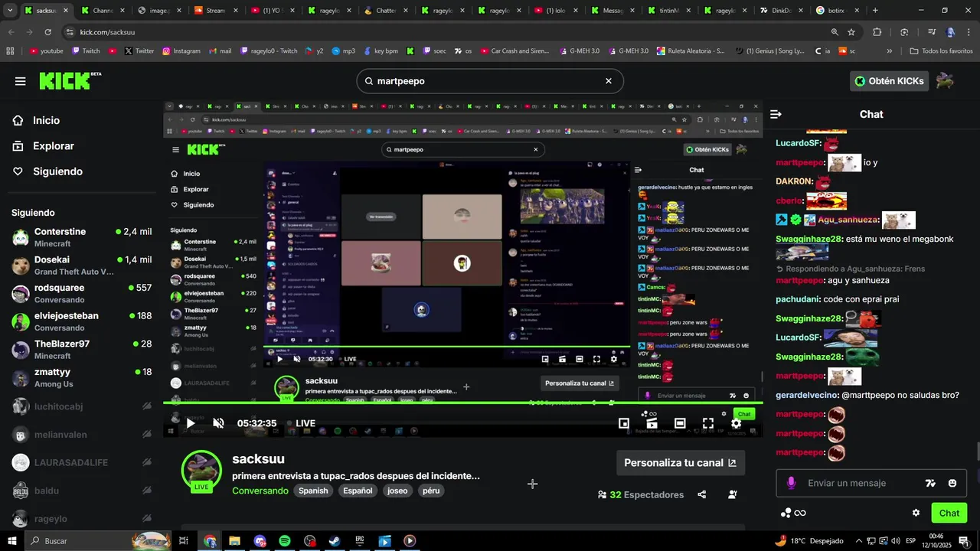Open Dosekai's channel in the sidebar
The height and width of the screenshot is (551, 980).
click(x=81, y=266)
